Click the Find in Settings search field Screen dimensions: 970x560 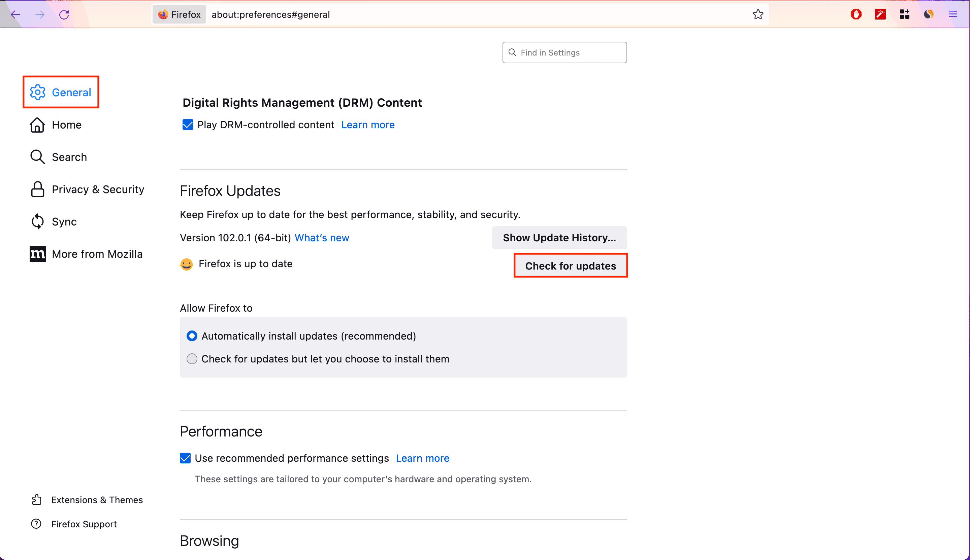(x=565, y=52)
